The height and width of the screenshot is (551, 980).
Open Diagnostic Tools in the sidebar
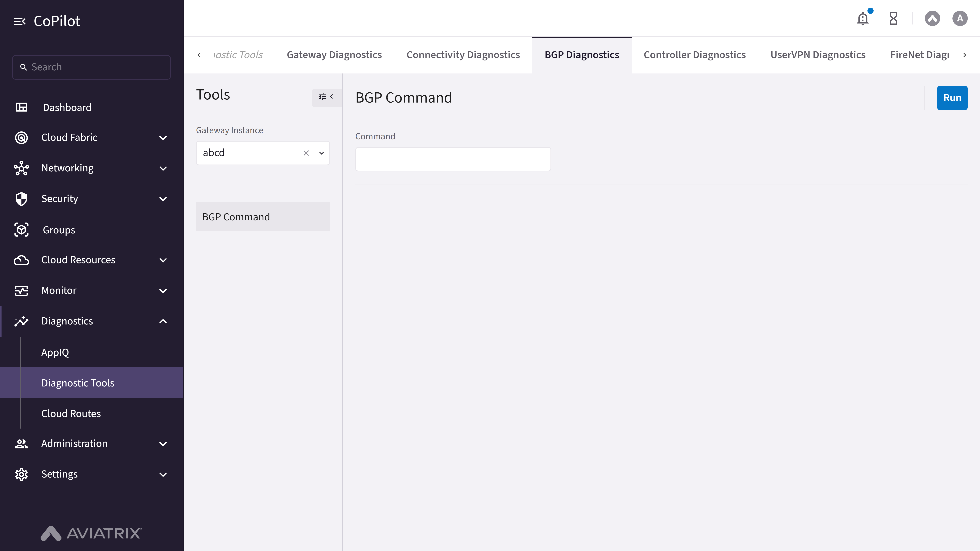pyautogui.click(x=91, y=383)
